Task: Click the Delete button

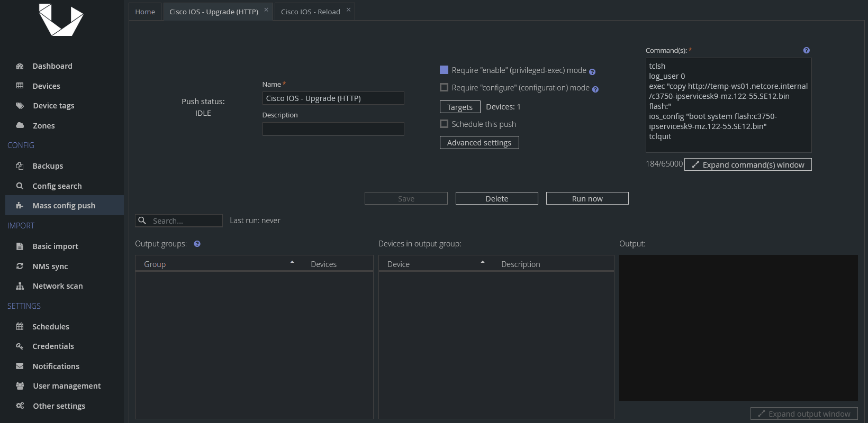Action: [x=496, y=198]
